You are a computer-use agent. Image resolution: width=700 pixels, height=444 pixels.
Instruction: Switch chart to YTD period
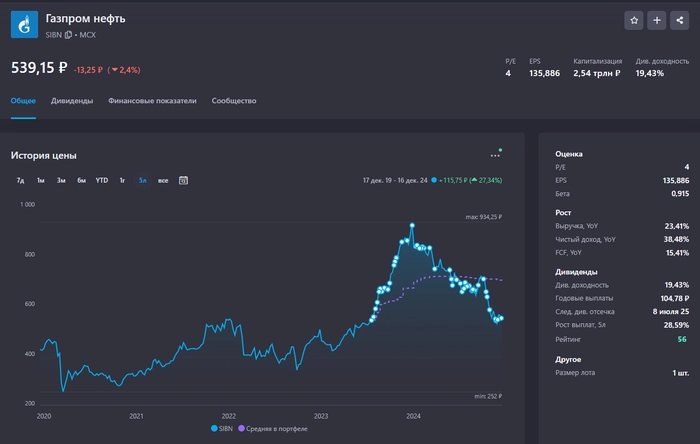[102, 180]
